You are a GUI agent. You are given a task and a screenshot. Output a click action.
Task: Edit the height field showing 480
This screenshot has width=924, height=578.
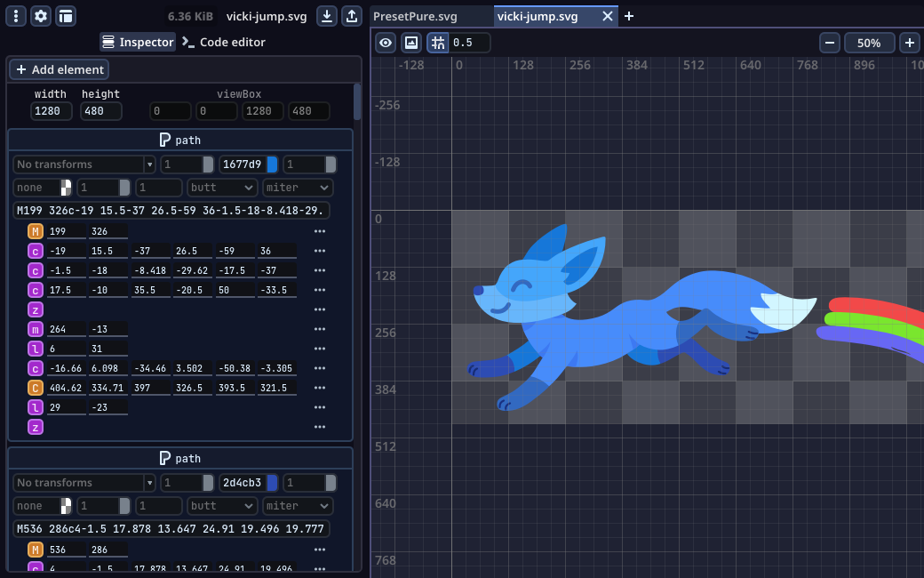point(100,111)
